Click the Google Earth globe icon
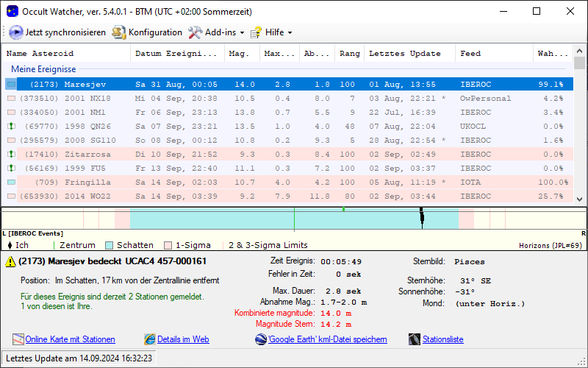Image resolution: width=588 pixels, height=368 pixels. coord(260,339)
